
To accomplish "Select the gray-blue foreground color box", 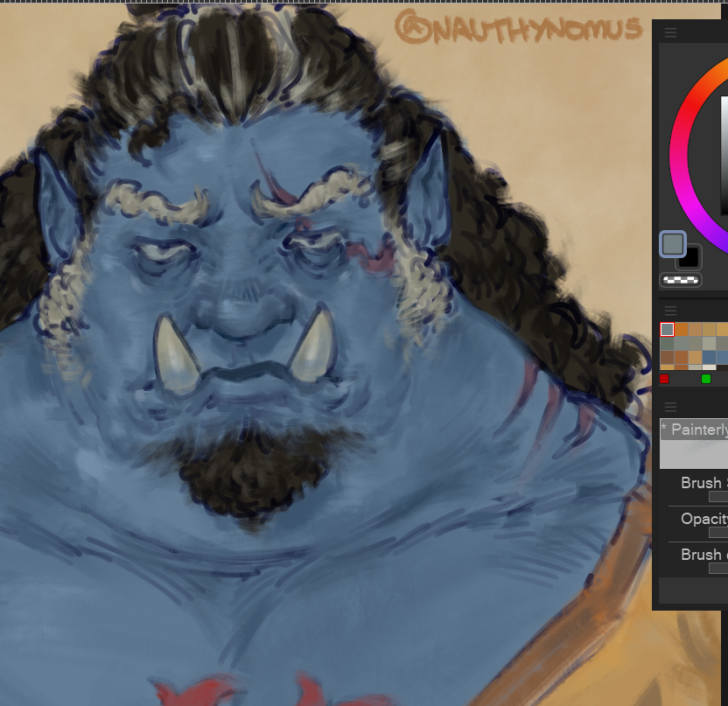I will point(672,244).
